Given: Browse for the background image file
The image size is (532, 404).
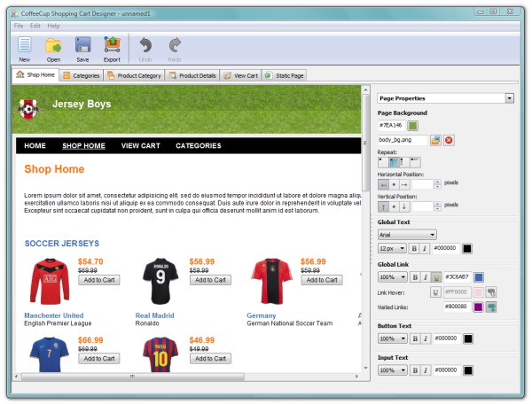Looking at the screenshot, I should [435, 140].
